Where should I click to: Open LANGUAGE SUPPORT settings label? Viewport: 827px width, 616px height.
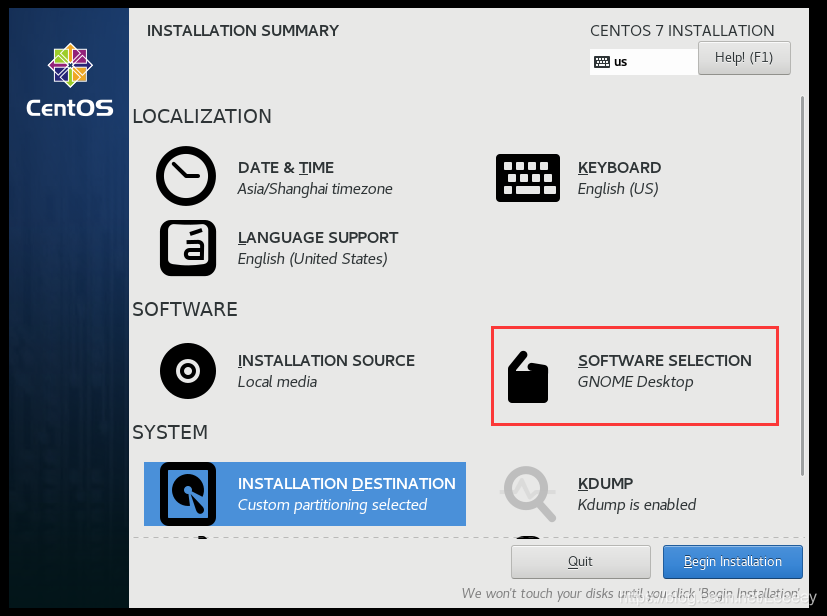[318, 238]
